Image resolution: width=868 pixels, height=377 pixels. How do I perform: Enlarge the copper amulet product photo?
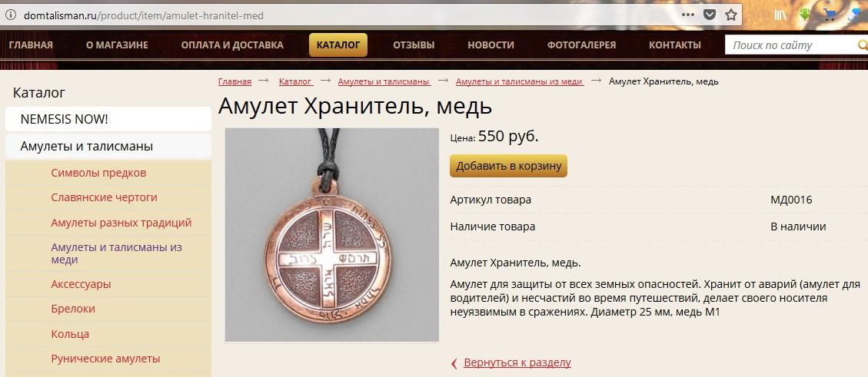coord(331,235)
